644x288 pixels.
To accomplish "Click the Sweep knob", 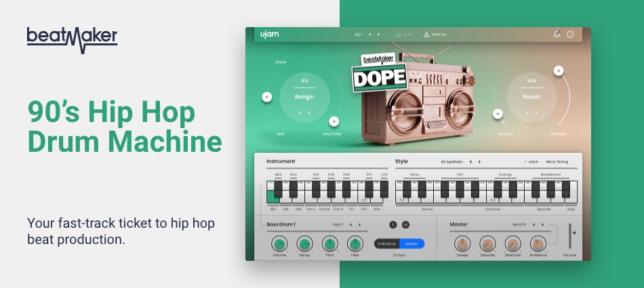I will (462, 244).
